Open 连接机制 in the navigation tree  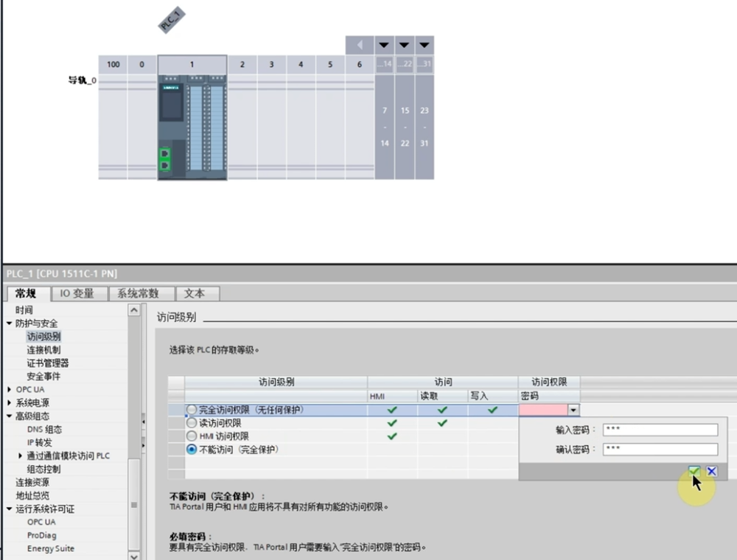tap(43, 349)
